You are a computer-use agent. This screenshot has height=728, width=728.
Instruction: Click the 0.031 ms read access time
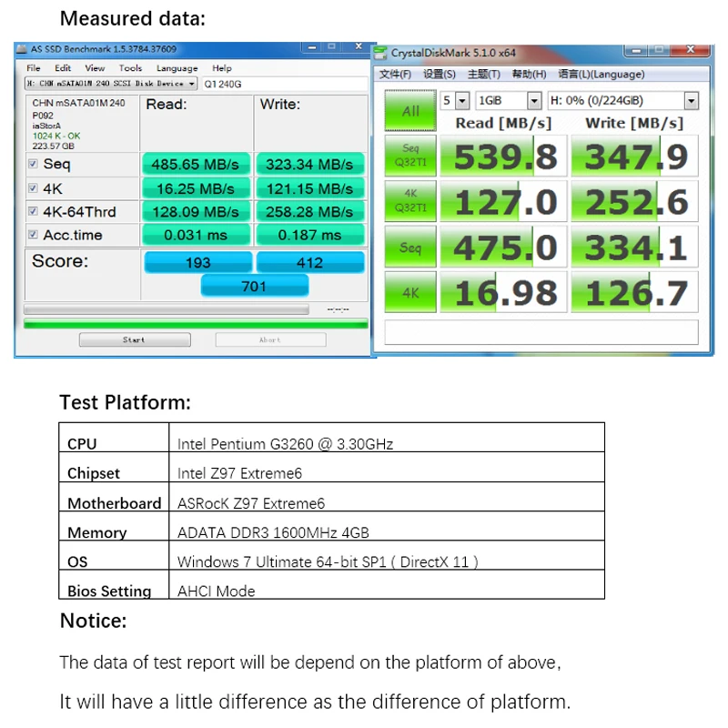[x=196, y=235]
